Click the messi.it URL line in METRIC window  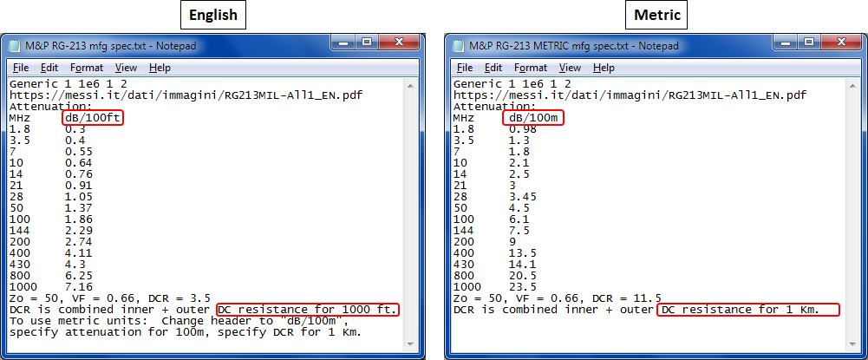click(x=630, y=95)
